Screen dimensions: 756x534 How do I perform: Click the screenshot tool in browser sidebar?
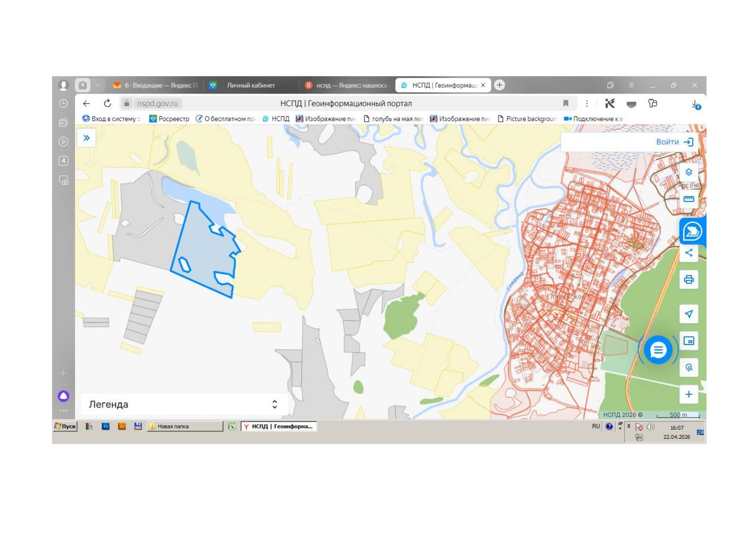point(64,180)
